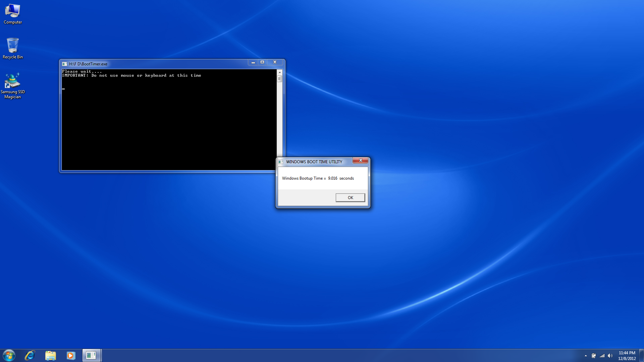644x362 pixels.
Task: Open the power tray icon
Action: click(594, 356)
